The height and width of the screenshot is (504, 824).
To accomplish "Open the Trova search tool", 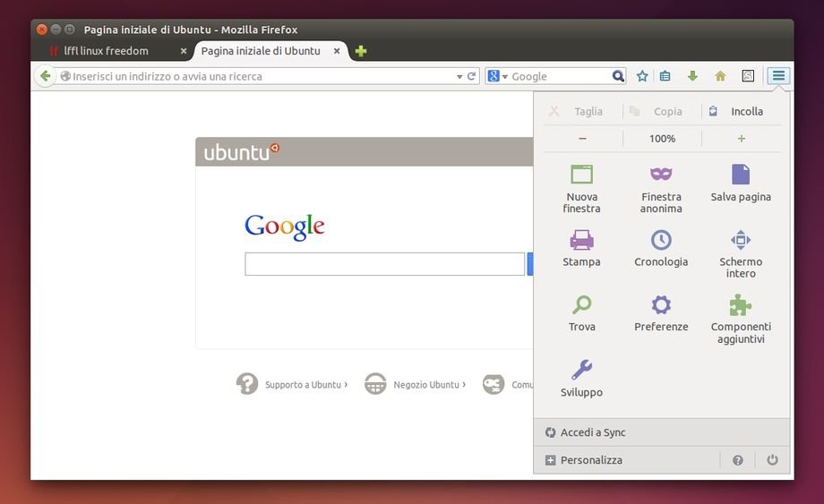I will [x=581, y=313].
